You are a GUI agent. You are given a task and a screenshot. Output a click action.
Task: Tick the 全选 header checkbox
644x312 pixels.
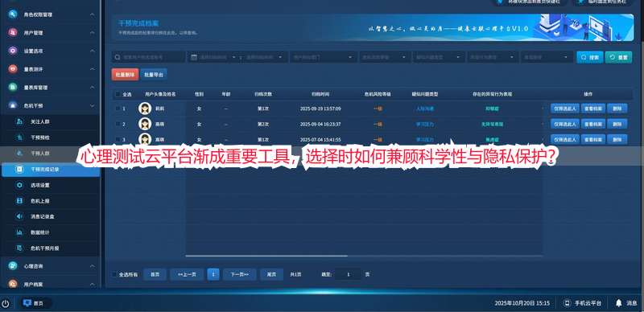click(118, 94)
